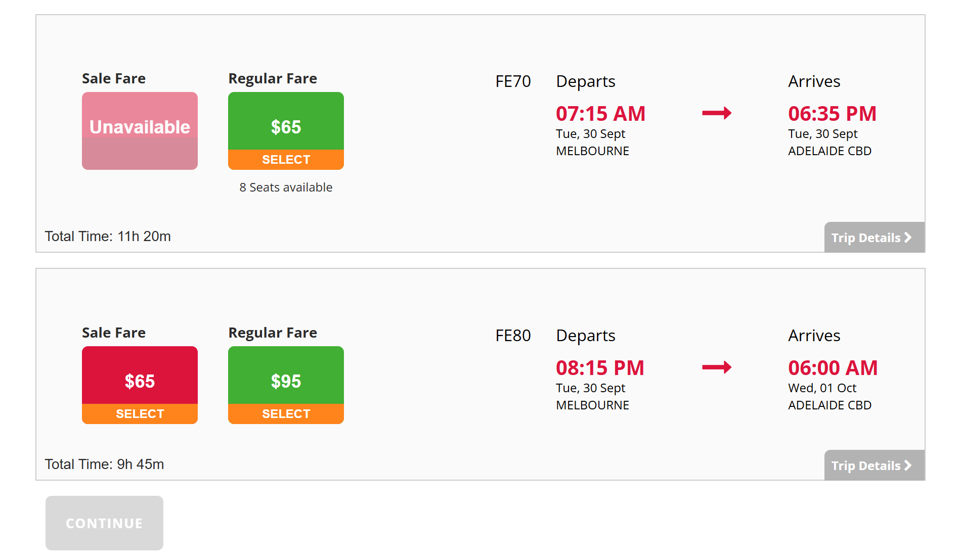This screenshot has width=960, height=560.
Task: Click the chevron icon on FE70 Trip Details
Action: [908, 238]
